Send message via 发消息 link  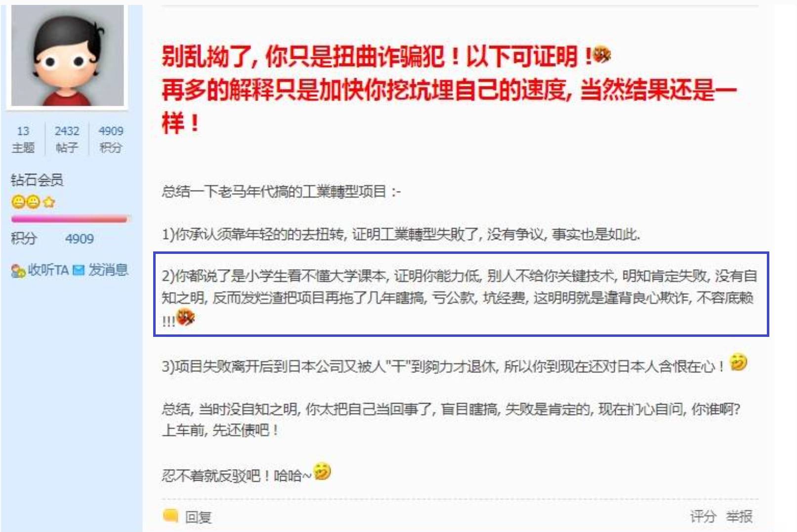click(108, 270)
